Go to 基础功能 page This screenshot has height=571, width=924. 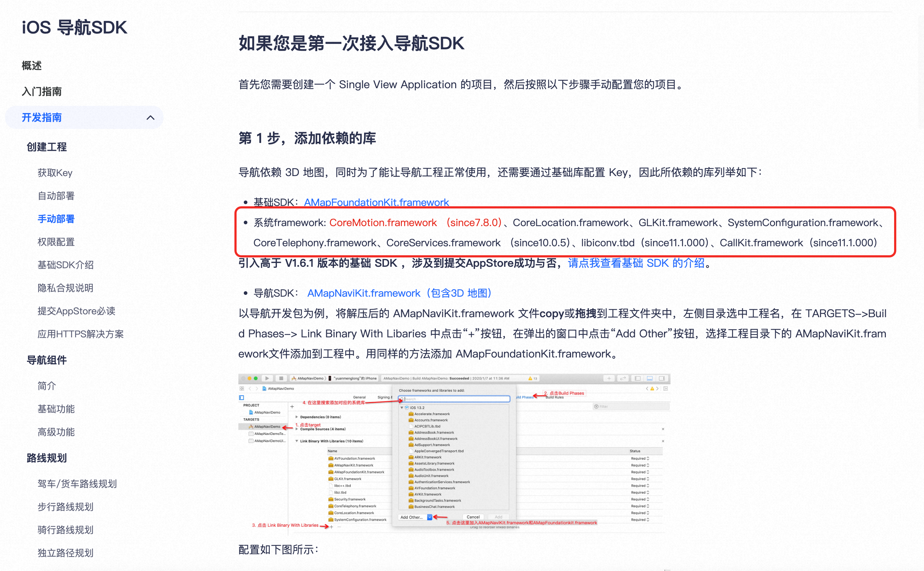click(56, 409)
